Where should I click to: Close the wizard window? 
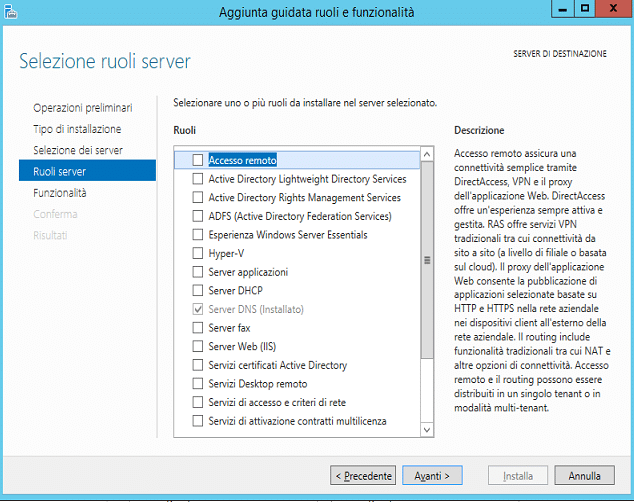pyautogui.click(x=614, y=8)
